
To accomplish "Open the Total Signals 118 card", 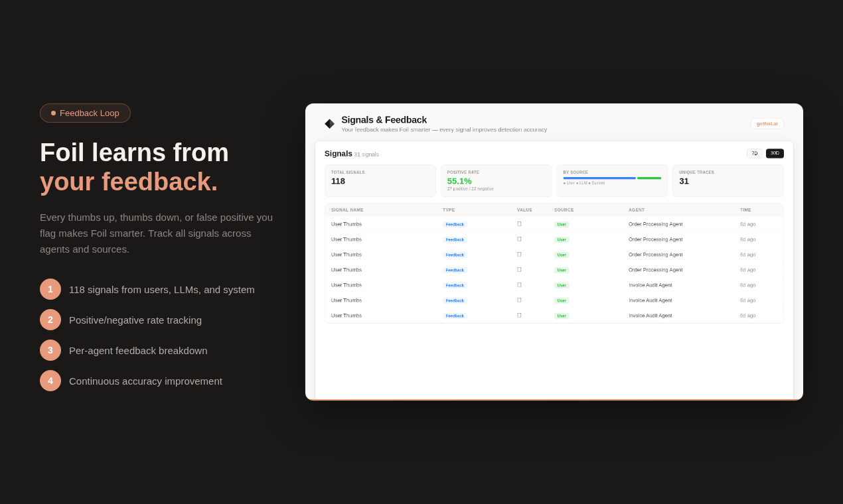I will click(380, 180).
